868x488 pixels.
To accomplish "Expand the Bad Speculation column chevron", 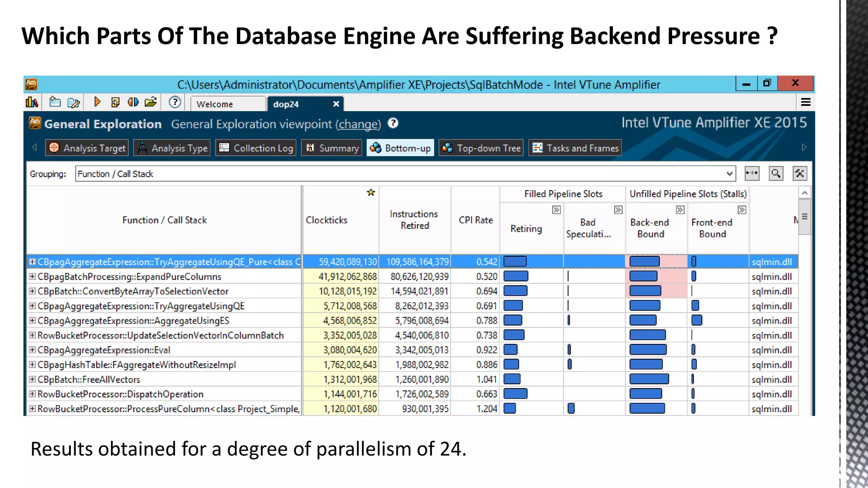I will 618,210.
